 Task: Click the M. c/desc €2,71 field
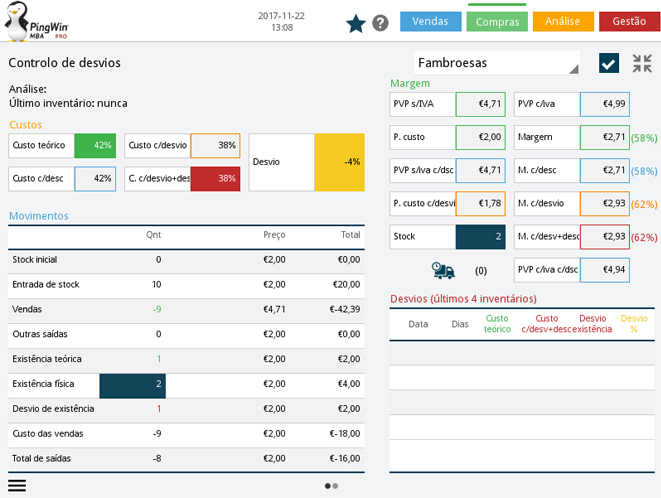[605, 170]
